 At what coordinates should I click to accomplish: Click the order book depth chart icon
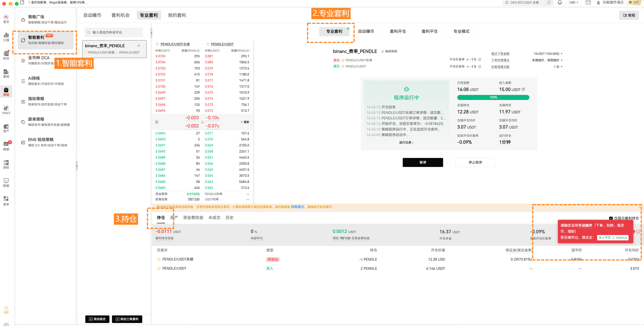coord(157,122)
